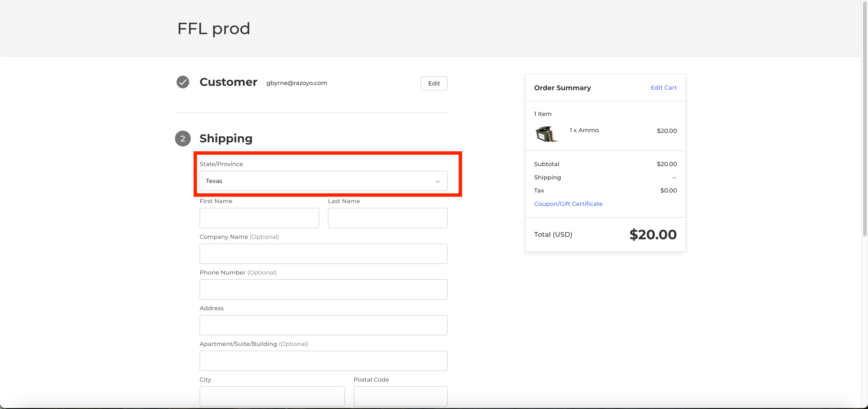Click the Phone Number optional field
868x409 pixels.
click(x=323, y=289)
